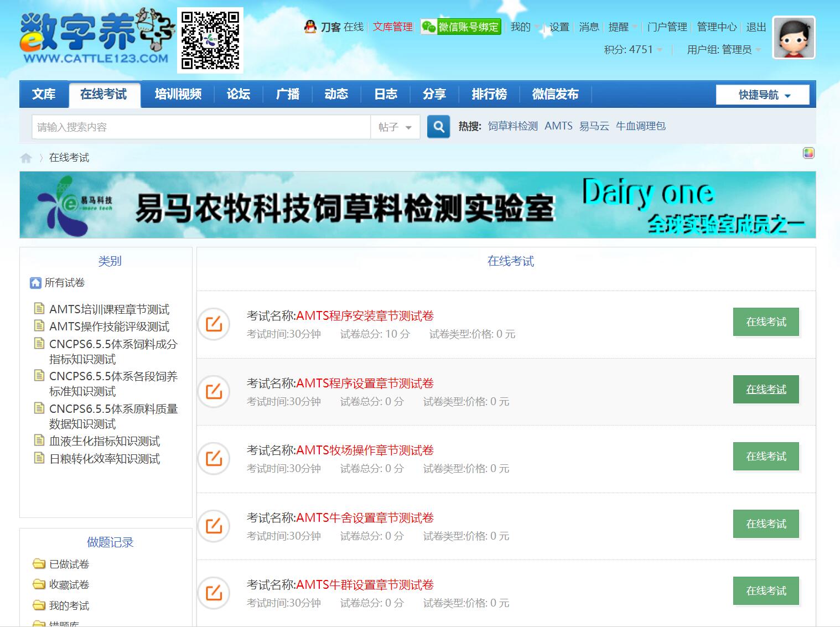Click the 数字养牛 site logo
Screen dimensions: 840x627
click(98, 37)
